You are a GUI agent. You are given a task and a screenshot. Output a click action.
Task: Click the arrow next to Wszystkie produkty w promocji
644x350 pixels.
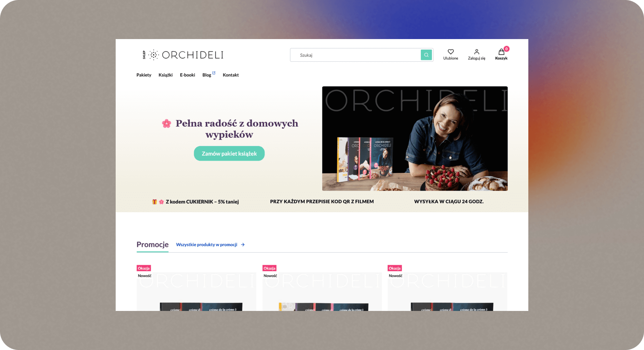243,245
